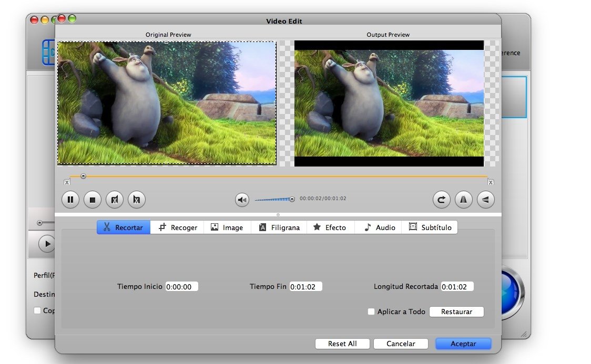Image resolution: width=591 pixels, height=364 pixels.
Task: Click the playhead knob on the timeline
Action: [83, 176]
